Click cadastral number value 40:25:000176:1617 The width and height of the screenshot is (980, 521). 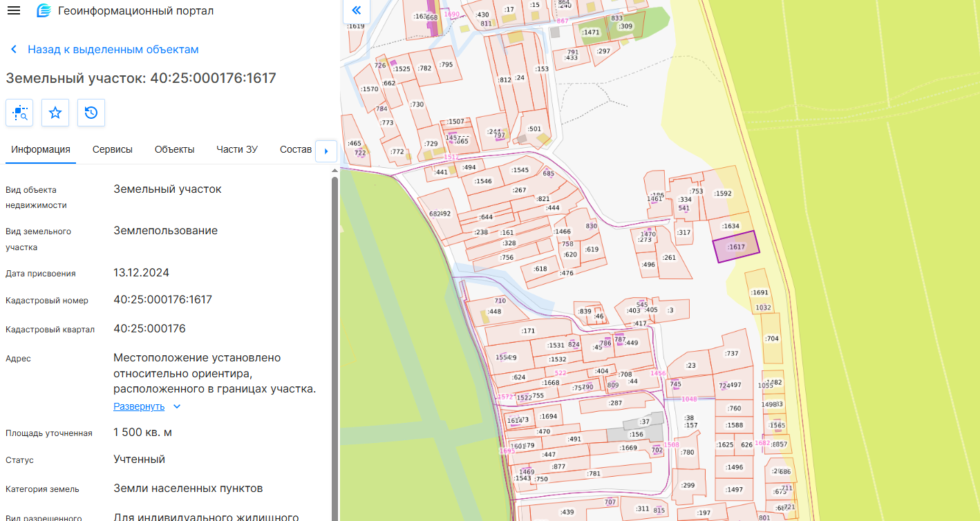coord(163,300)
